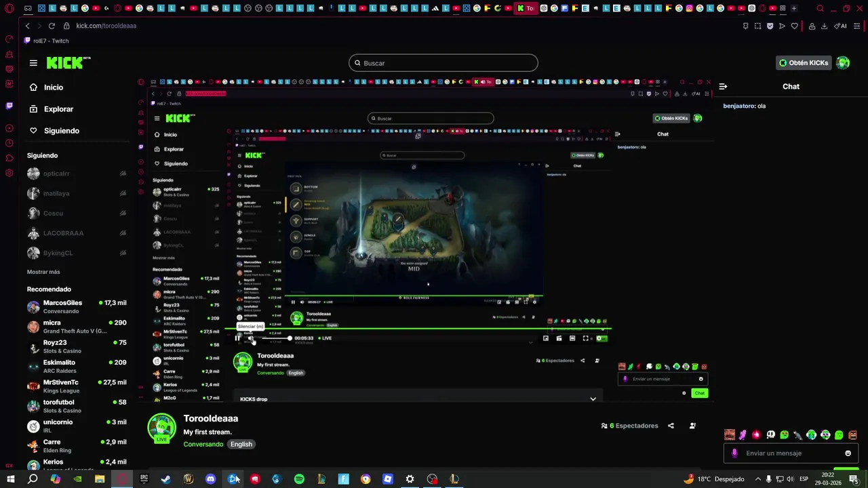
Task: Toggle notifications bell for BykingCL
Action: pyautogui.click(x=123, y=253)
